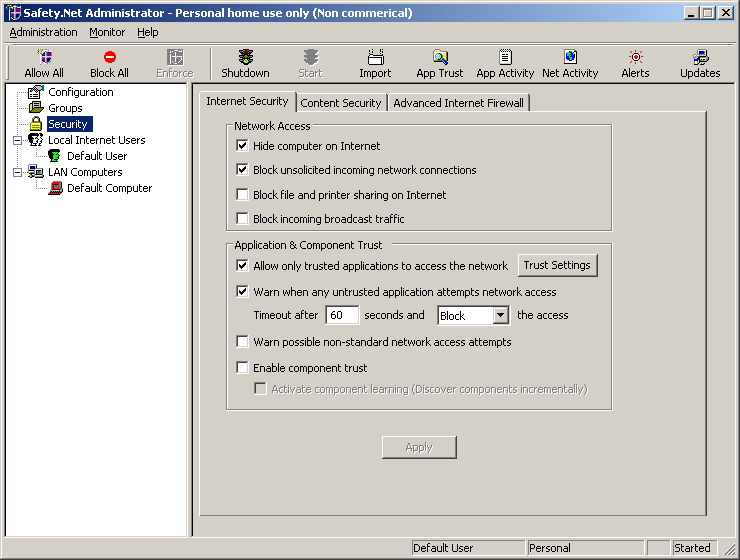The image size is (740, 560).
Task: Click the Default Computer red icon
Action: [55, 188]
